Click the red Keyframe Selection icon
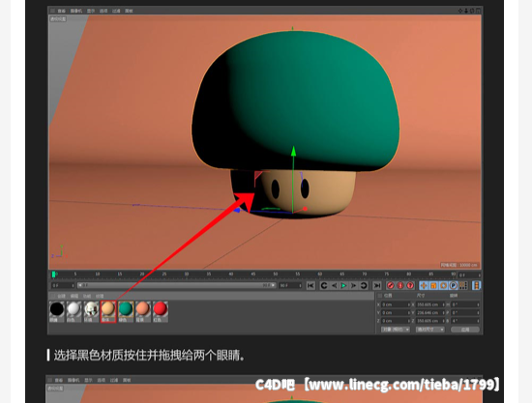The height and width of the screenshot is (403, 532). tap(410, 286)
